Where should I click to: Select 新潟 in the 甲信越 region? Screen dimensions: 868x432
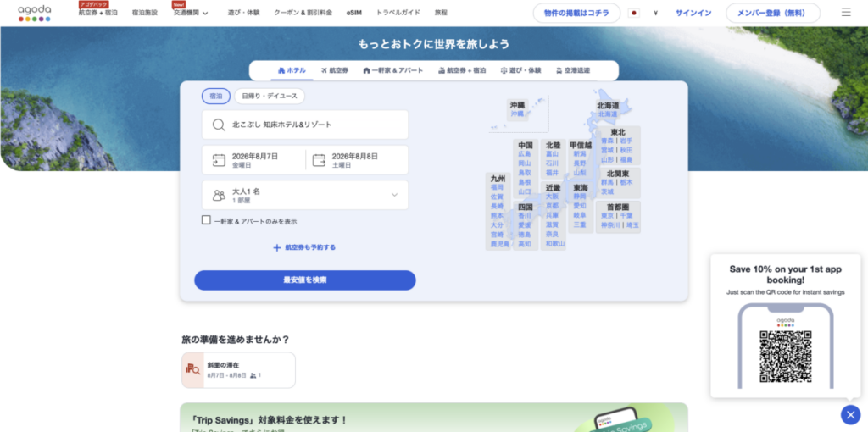pyautogui.click(x=580, y=154)
